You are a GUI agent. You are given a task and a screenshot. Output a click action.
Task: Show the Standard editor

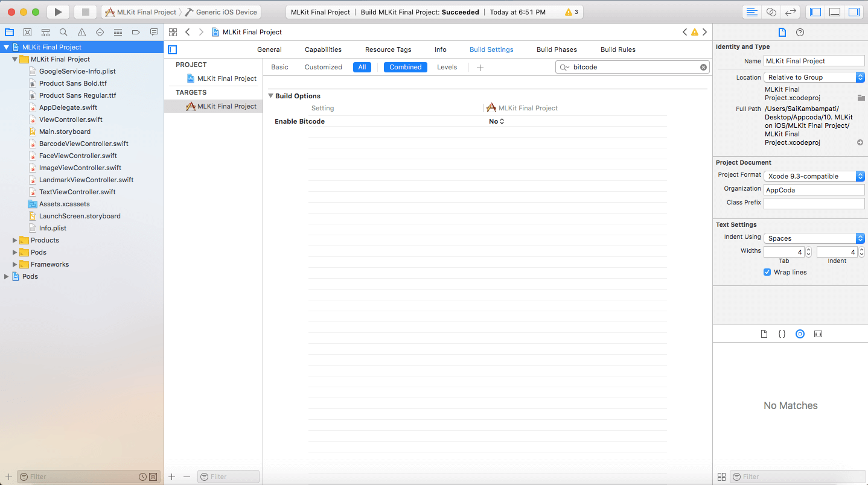[x=752, y=12]
